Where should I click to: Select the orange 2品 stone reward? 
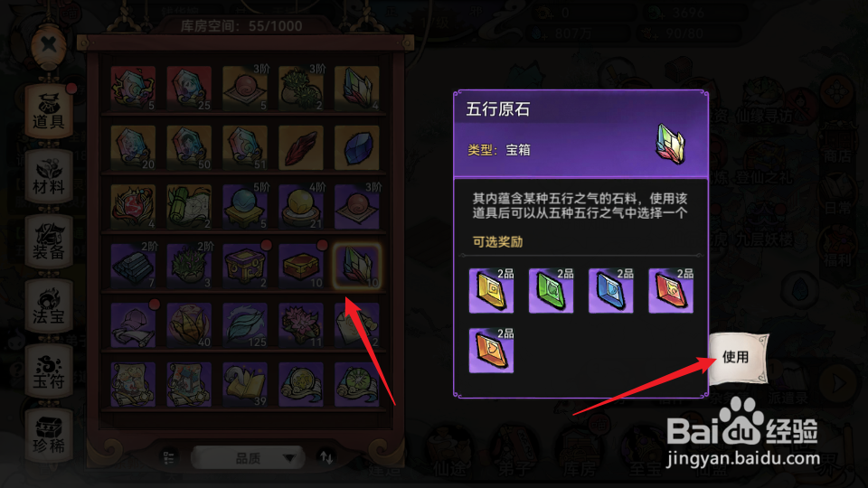tap(491, 351)
